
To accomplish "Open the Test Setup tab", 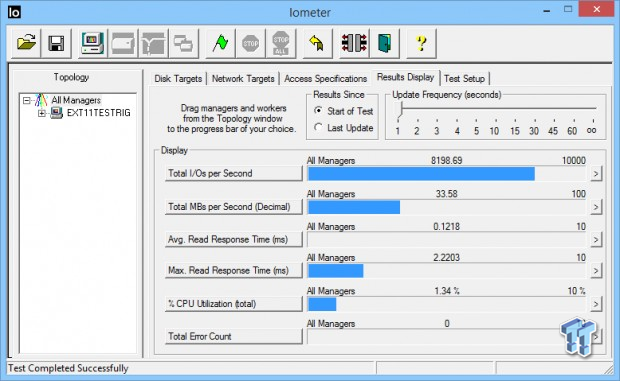I will click(464, 79).
